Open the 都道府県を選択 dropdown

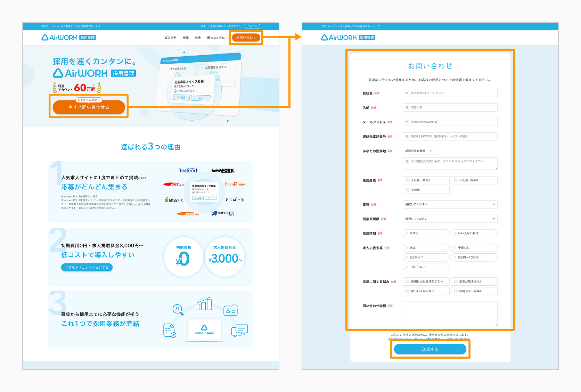coord(419,151)
